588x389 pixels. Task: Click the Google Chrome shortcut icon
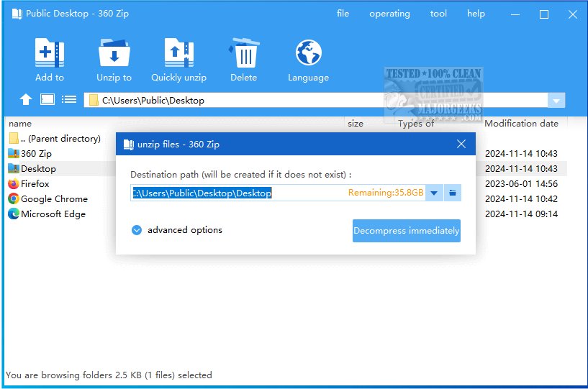[14, 198]
